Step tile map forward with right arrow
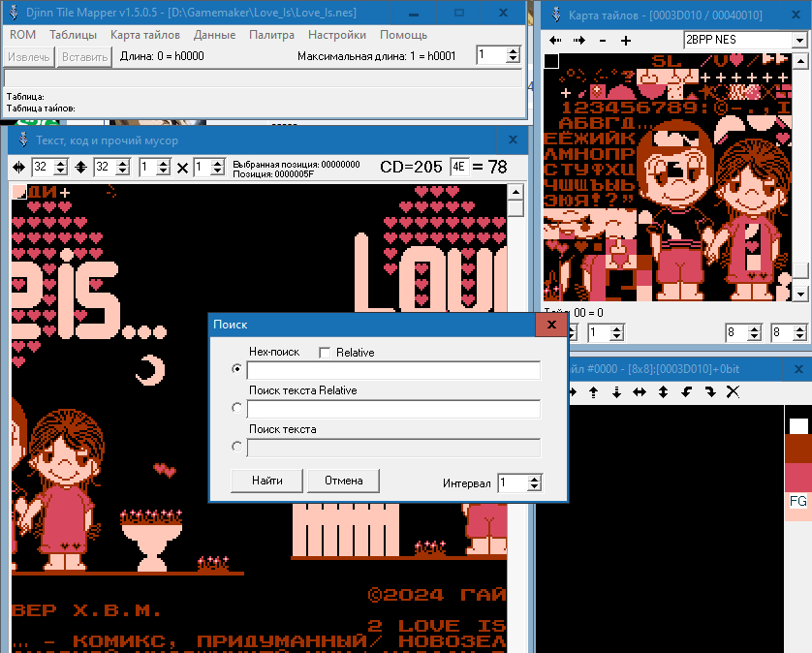This screenshot has height=653, width=812. [579, 41]
